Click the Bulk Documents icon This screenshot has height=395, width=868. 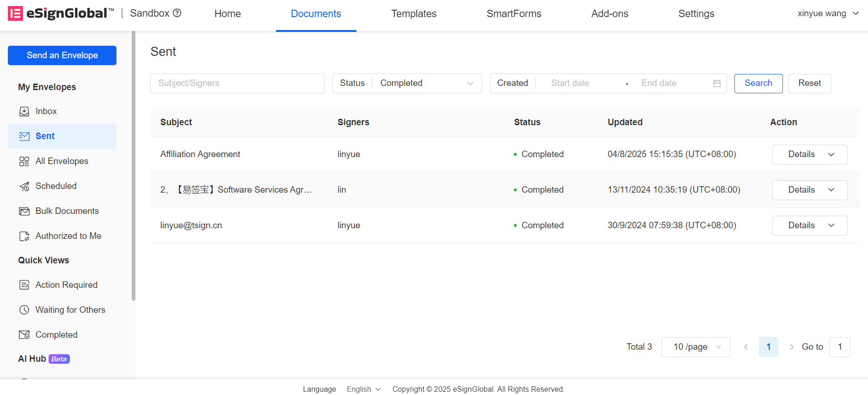point(24,211)
